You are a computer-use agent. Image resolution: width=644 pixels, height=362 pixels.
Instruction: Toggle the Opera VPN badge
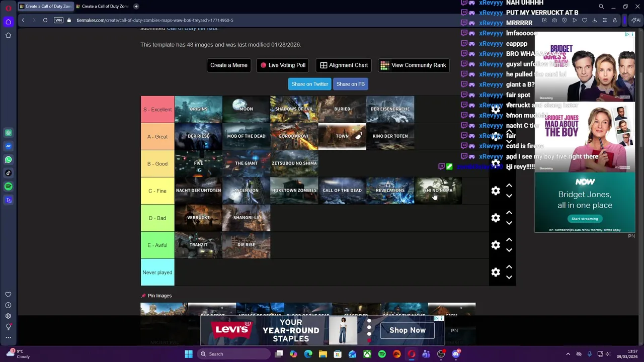pos(59,20)
